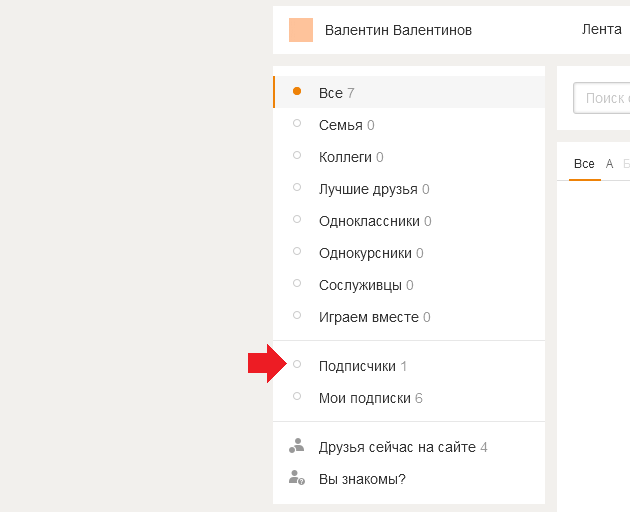The image size is (630, 512).
Task: Open the 'Валентин Валентинов' profile name
Action: (x=398, y=30)
